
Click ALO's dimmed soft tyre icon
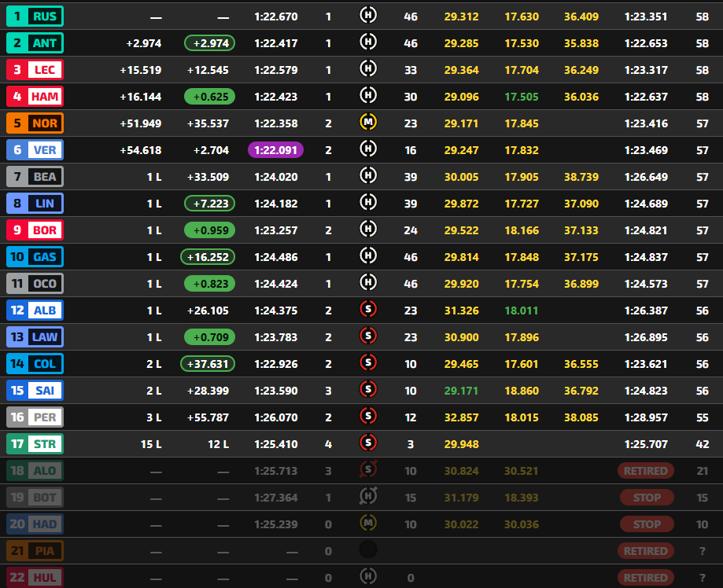tap(368, 469)
